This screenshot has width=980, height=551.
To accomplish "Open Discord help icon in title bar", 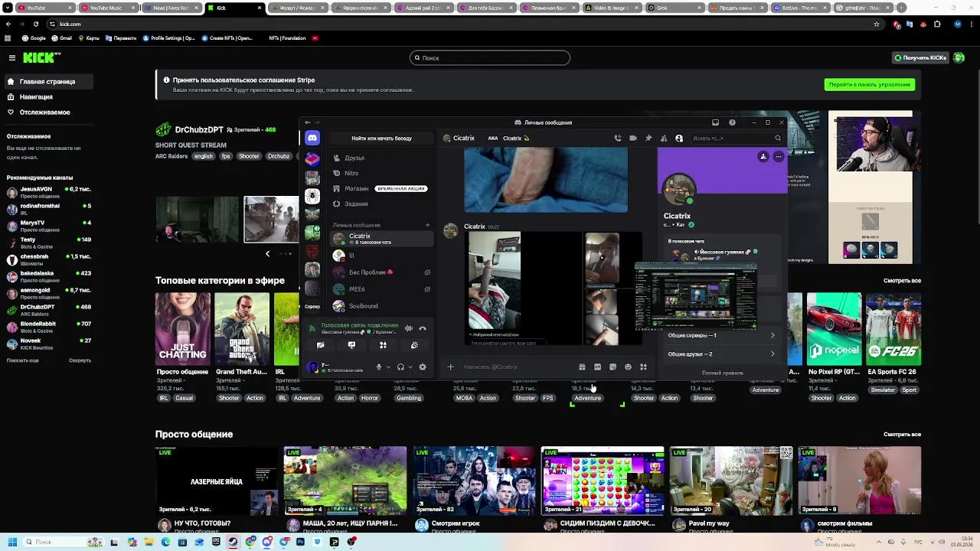I will pyautogui.click(x=732, y=122).
